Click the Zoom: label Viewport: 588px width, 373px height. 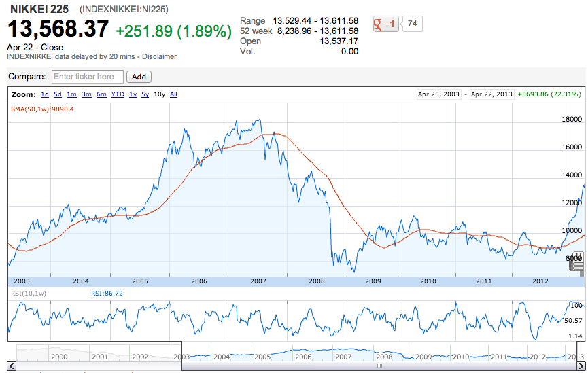pyautogui.click(x=24, y=94)
